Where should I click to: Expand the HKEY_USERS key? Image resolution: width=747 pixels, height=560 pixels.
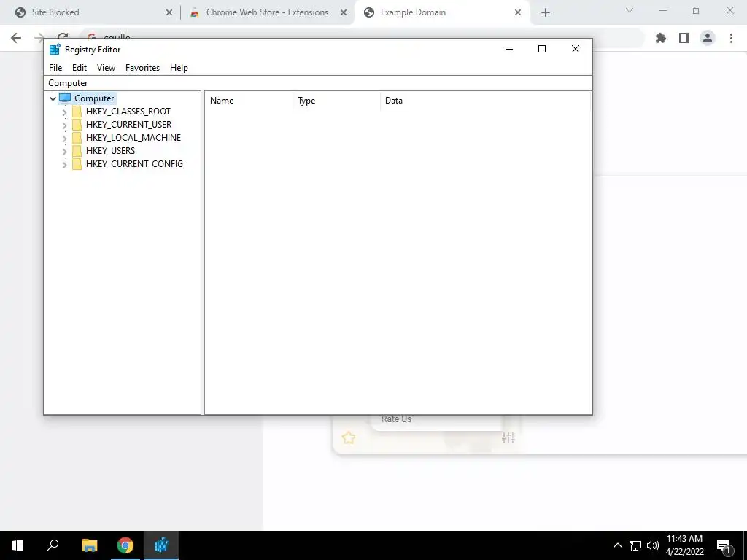click(x=64, y=152)
